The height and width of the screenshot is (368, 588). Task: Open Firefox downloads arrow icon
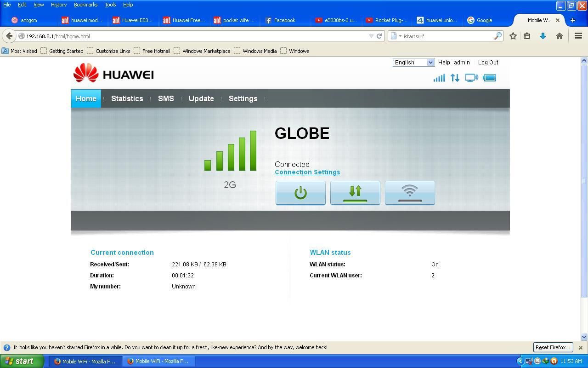[543, 36]
